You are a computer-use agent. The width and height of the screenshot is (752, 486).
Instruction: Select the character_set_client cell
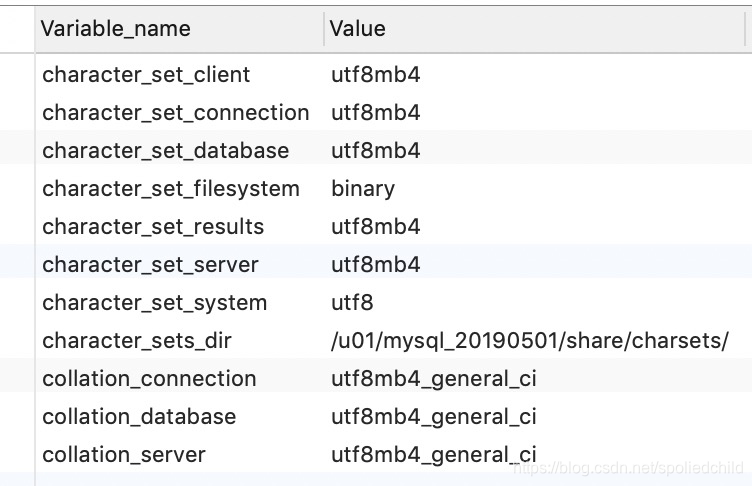coord(146,75)
